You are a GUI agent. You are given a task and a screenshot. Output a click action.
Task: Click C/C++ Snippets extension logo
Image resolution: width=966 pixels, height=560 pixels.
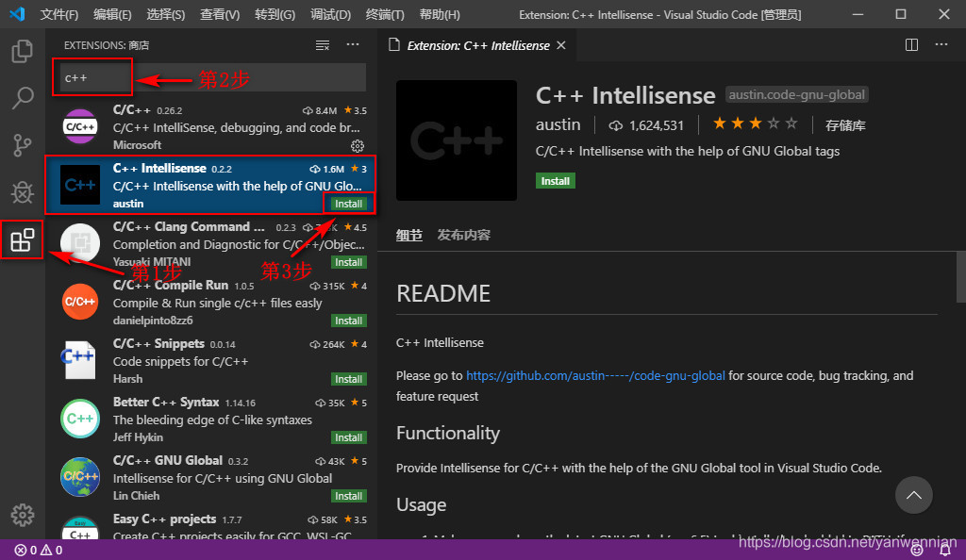(80, 360)
